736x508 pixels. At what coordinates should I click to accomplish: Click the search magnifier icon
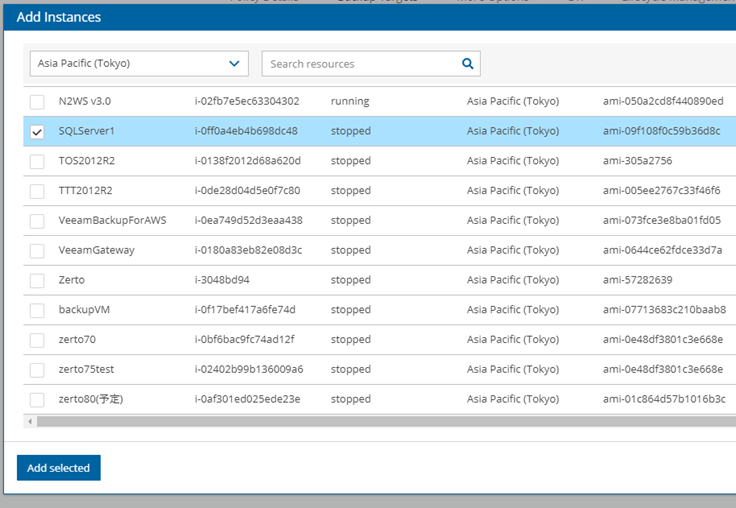coord(468,63)
